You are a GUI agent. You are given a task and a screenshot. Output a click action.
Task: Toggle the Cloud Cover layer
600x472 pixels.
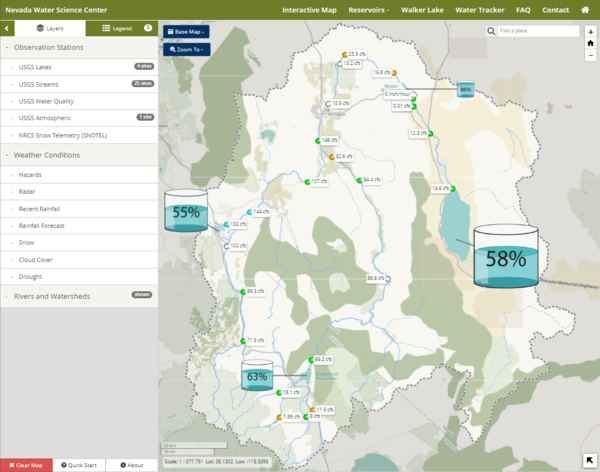click(79, 260)
